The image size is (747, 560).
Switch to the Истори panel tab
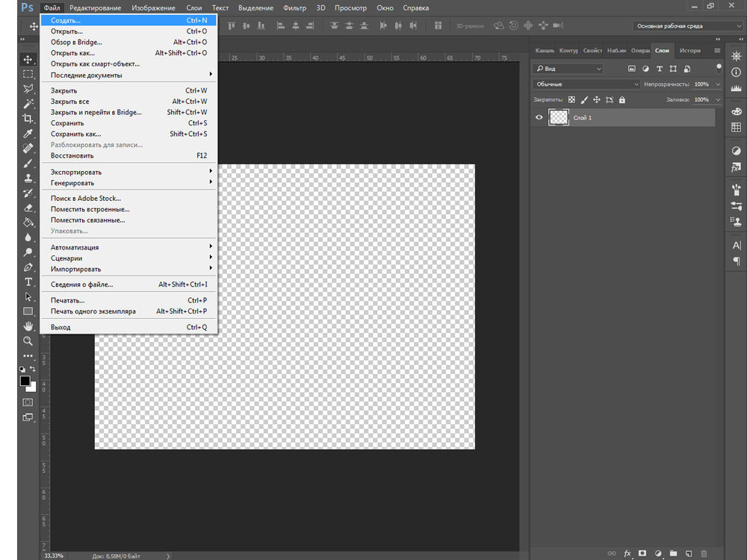tap(689, 51)
